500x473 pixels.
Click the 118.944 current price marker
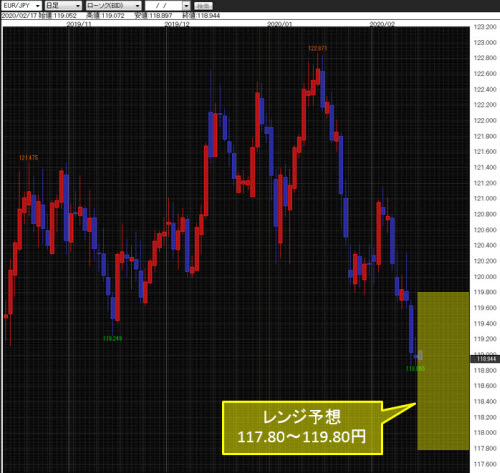(x=486, y=359)
